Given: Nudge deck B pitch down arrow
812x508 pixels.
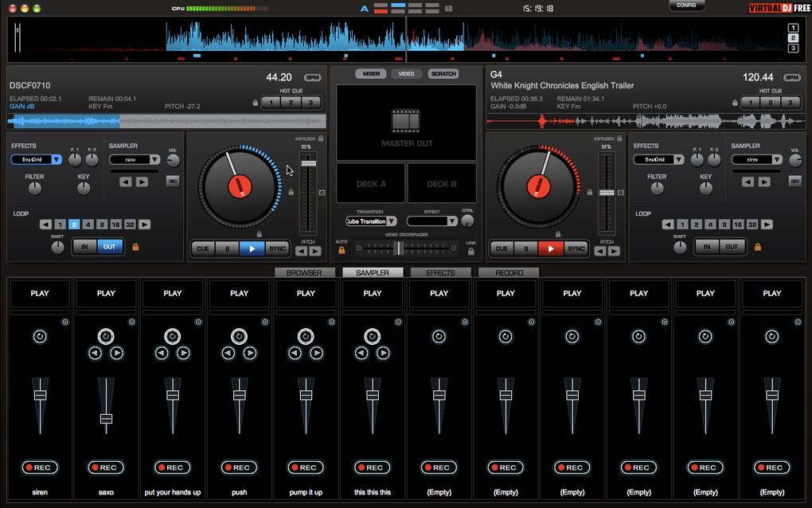Looking at the screenshot, I should pyautogui.click(x=599, y=251).
